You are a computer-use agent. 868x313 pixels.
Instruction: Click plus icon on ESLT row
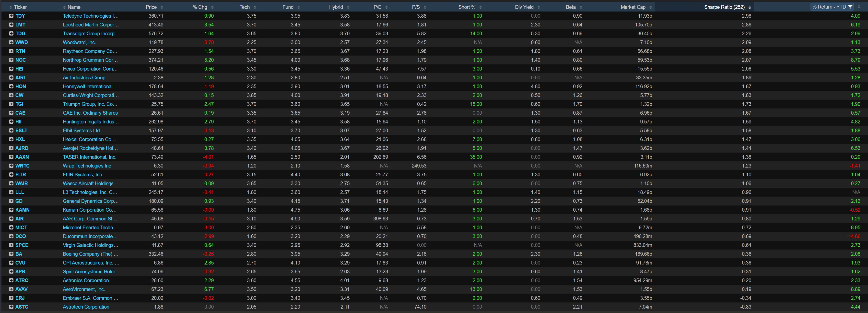[11, 131]
